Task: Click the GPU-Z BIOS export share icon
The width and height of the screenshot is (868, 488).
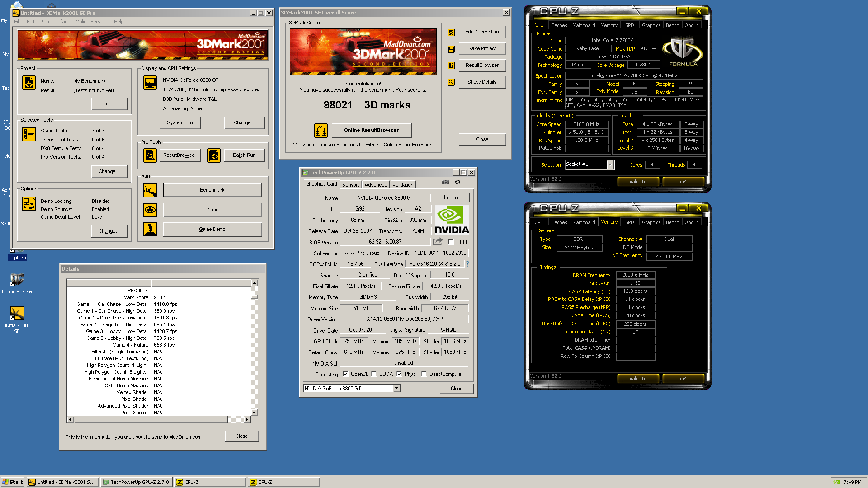Action: 438,242
